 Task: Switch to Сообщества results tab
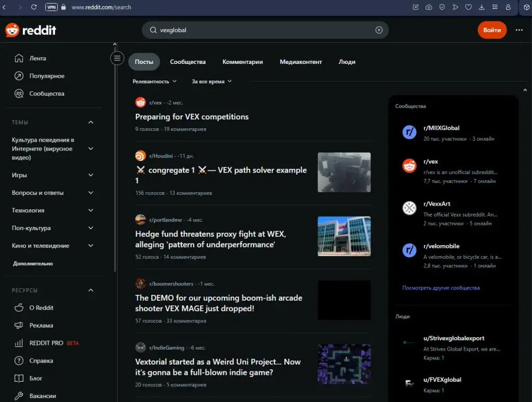click(x=188, y=62)
